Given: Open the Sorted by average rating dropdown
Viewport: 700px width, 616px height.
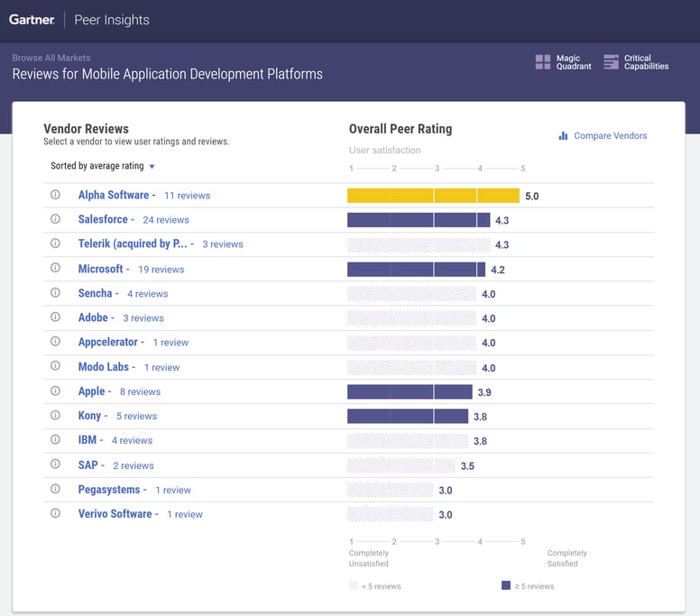Looking at the screenshot, I should [x=102, y=166].
